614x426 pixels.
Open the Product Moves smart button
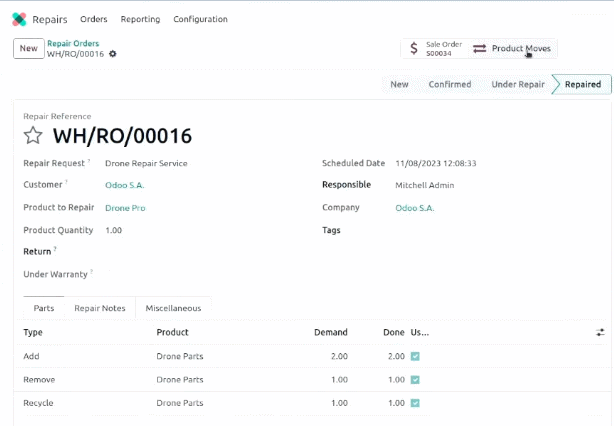(512, 49)
